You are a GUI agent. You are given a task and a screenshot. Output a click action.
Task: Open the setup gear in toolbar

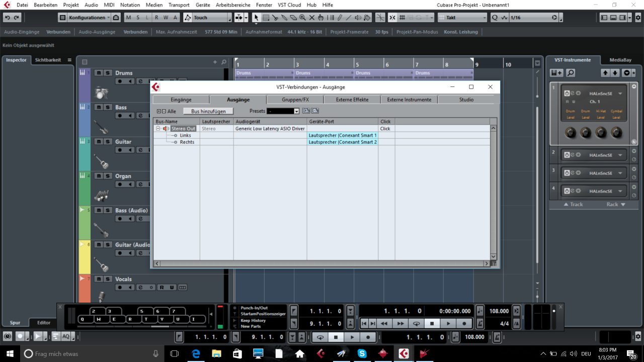[638, 18]
